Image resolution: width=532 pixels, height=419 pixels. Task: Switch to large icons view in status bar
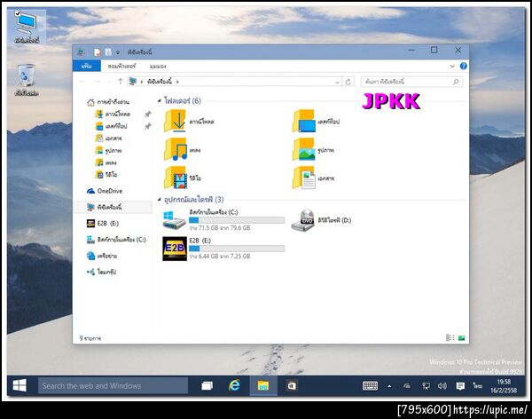pyautogui.click(x=461, y=338)
